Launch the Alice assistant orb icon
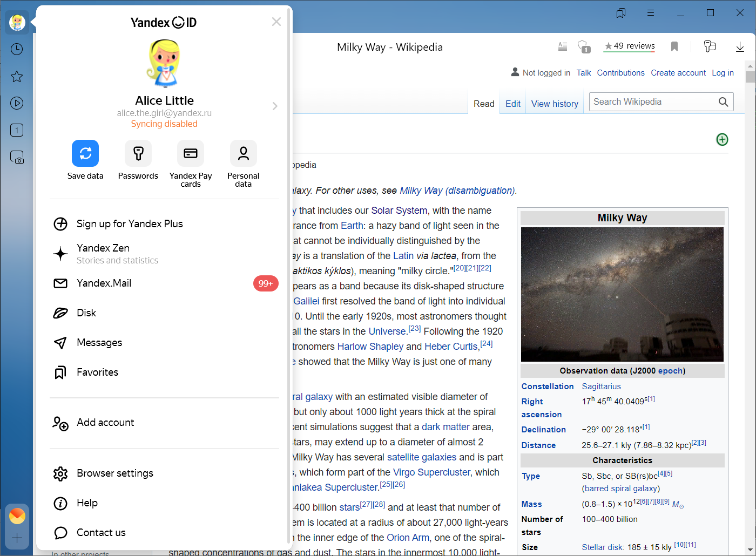This screenshot has height=556, width=756. (x=17, y=516)
